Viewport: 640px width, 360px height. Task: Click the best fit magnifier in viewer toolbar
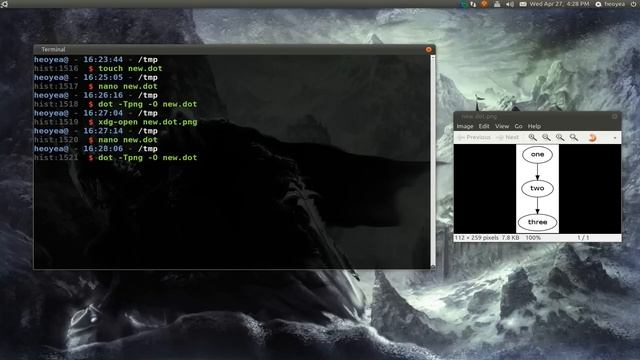[574, 138]
